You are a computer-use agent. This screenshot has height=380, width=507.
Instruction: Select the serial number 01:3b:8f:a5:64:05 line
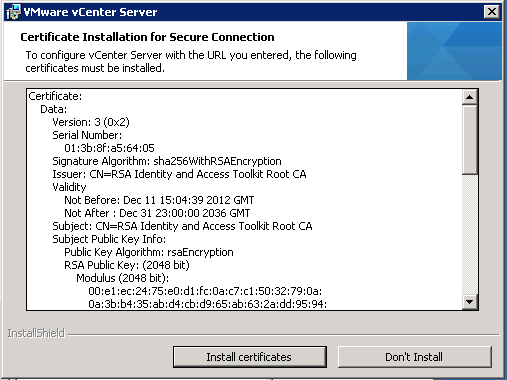pos(109,148)
